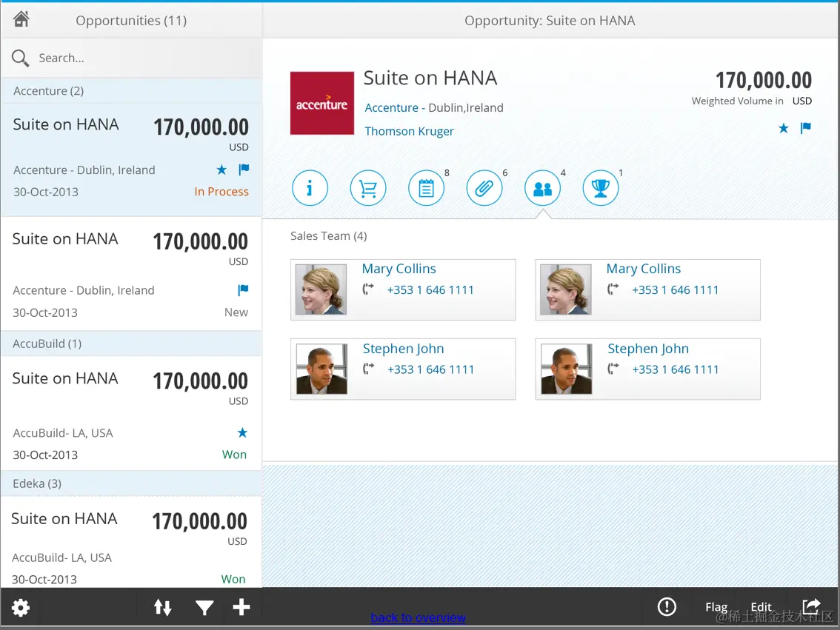Toggle star on In Process opportunity
The image size is (840, 630).
(x=221, y=170)
